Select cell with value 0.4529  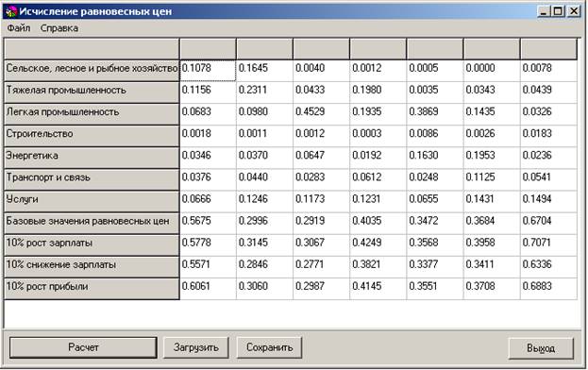pos(322,114)
